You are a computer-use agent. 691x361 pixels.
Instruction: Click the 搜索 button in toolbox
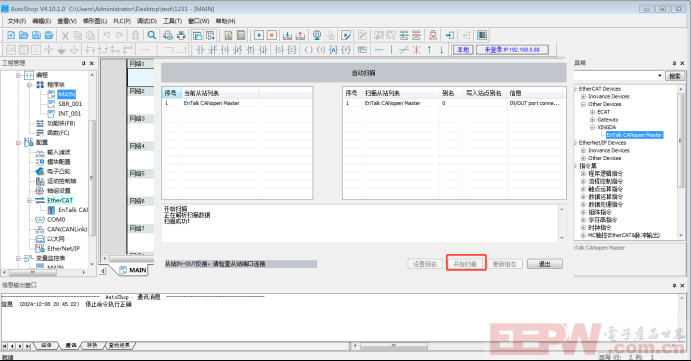coord(675,76)
